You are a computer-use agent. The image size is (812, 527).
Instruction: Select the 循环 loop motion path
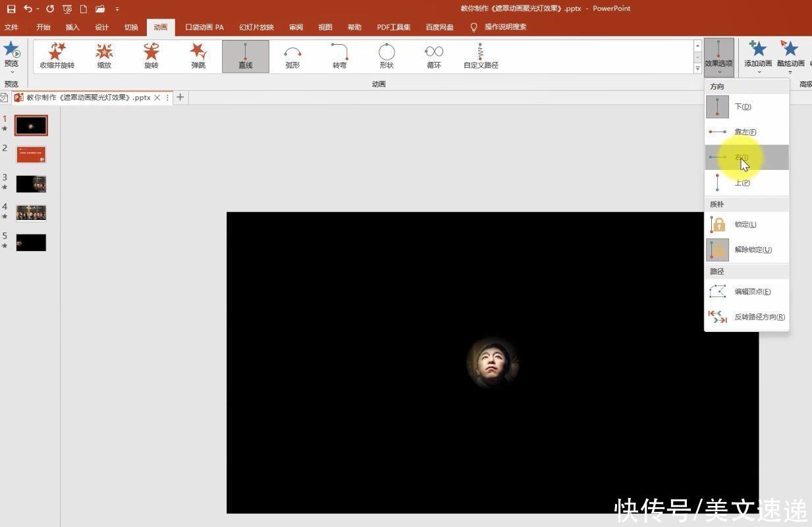pos(433,55)
